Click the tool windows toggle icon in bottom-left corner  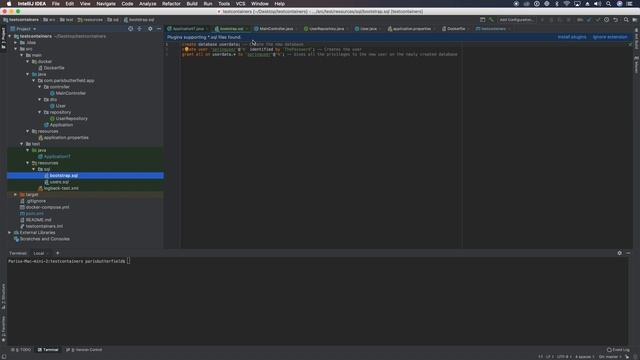(4, 356)
